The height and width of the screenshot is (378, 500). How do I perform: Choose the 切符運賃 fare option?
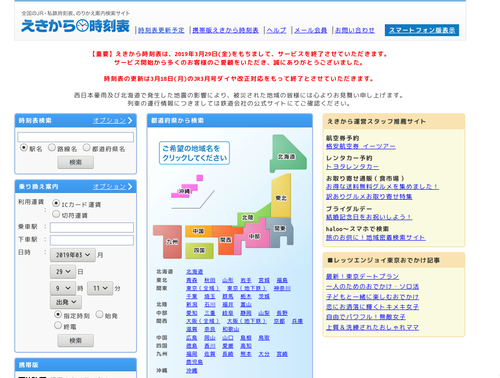click(x=56, y=214)
